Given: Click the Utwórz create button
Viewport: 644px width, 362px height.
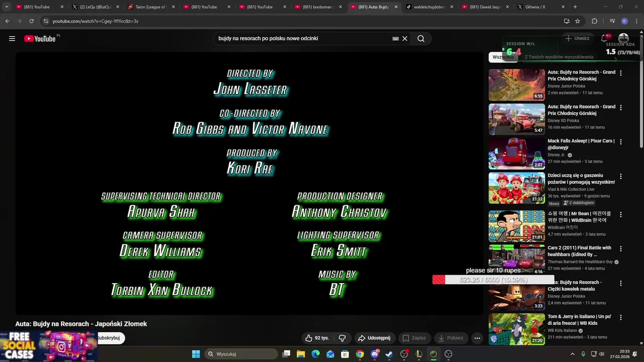Looking at the screenshot, I should [x=577, y=38].
